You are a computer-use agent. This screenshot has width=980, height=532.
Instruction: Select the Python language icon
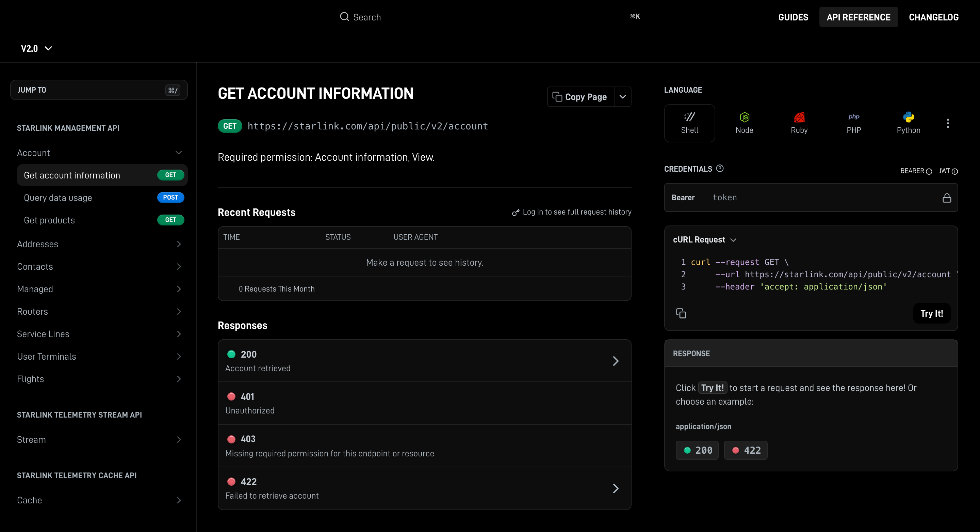point(909,123)
